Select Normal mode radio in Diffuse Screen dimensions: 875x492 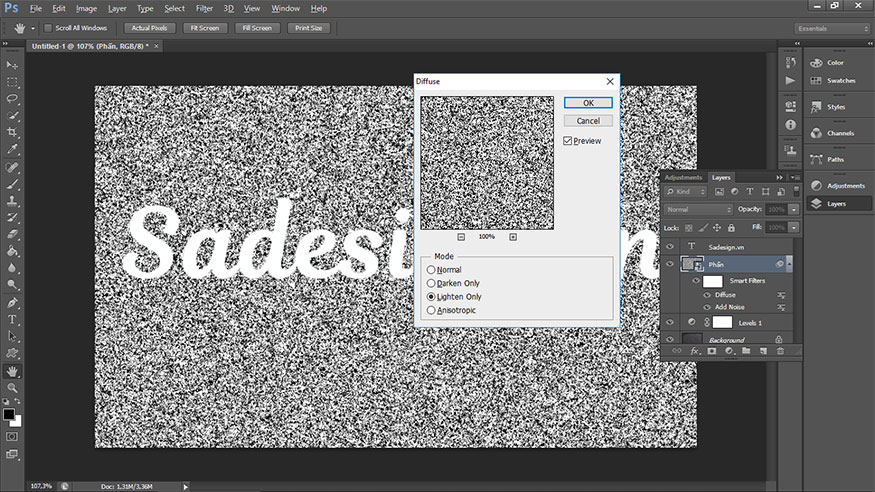(x=431, y=269)
